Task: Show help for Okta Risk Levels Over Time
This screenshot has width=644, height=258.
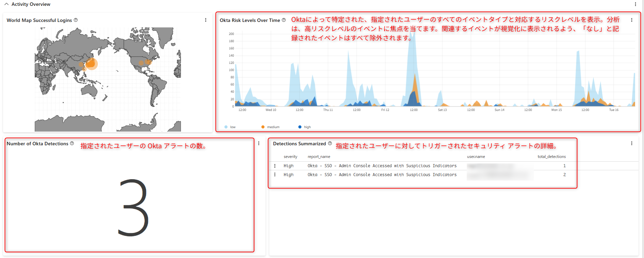Action: click(284, 20)
